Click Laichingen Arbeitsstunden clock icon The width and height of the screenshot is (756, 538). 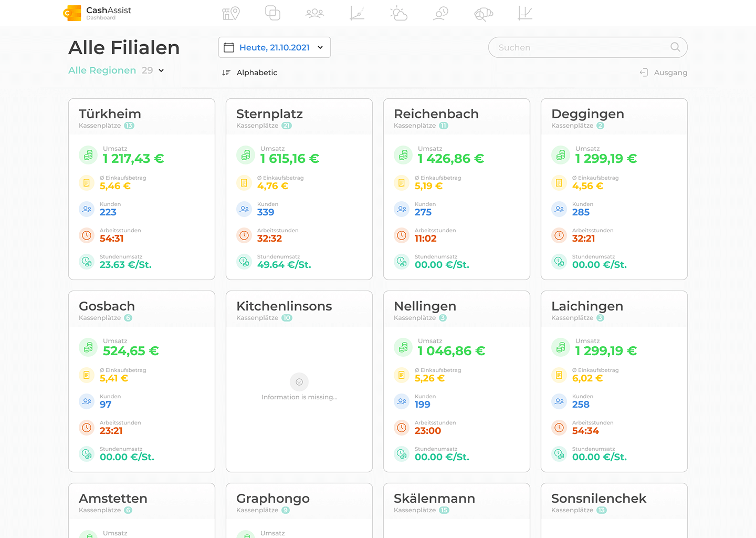(559, 428)
